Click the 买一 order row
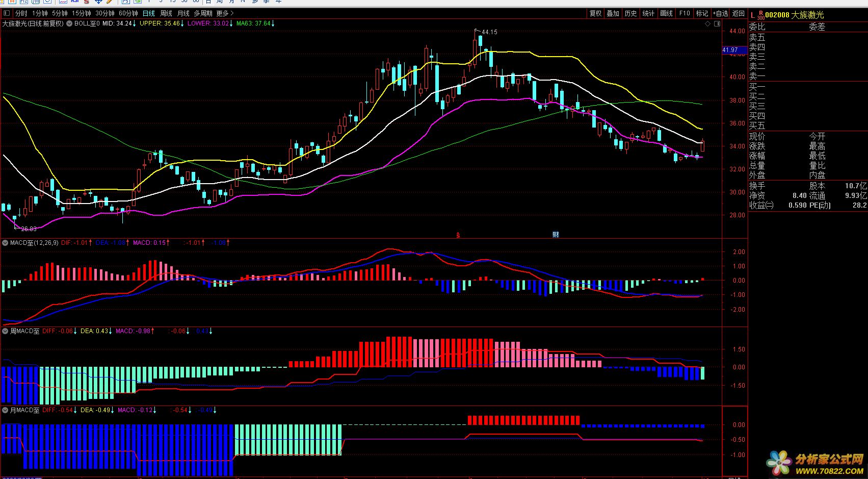868x479 pixels. click(808, 87)
